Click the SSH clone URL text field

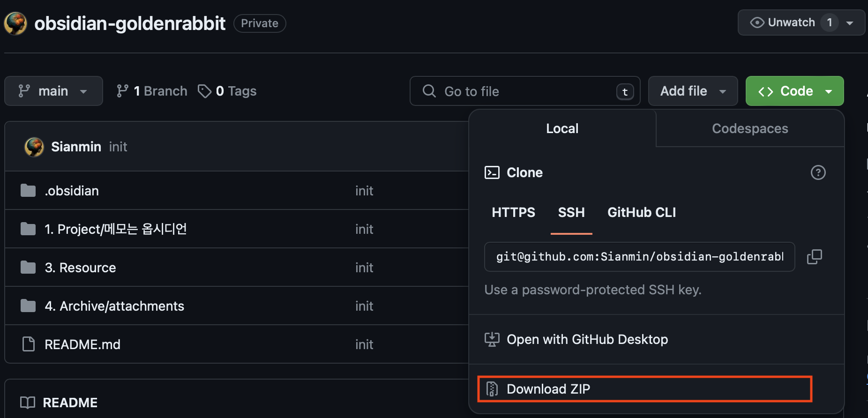pyautogui.click(x=639, y=257)
